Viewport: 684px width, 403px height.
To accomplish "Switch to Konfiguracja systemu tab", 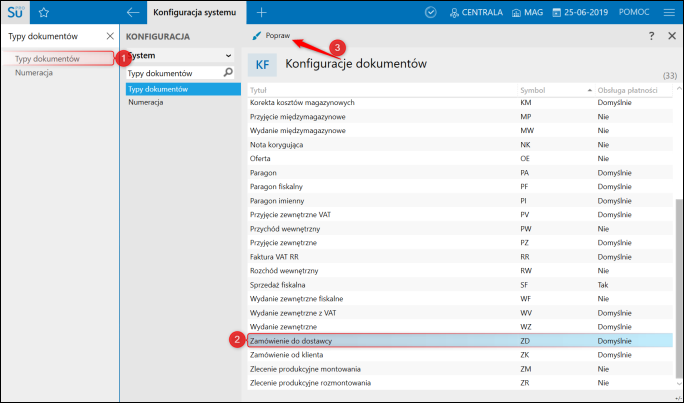I will pos(194,13).
